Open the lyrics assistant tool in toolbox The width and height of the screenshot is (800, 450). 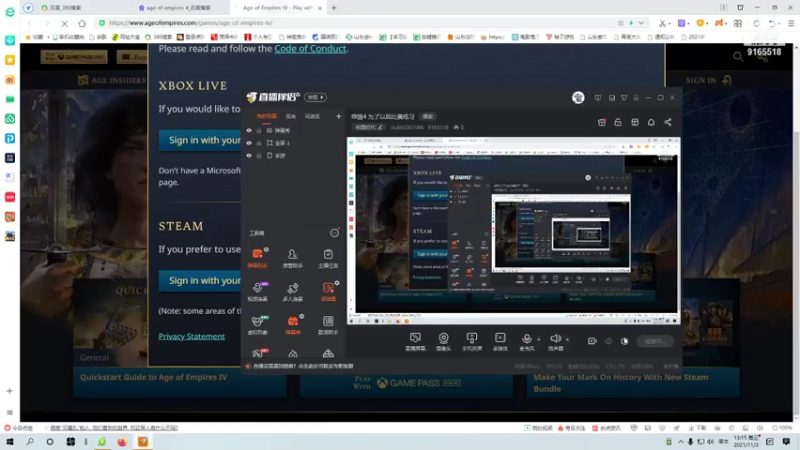[328, 324]
